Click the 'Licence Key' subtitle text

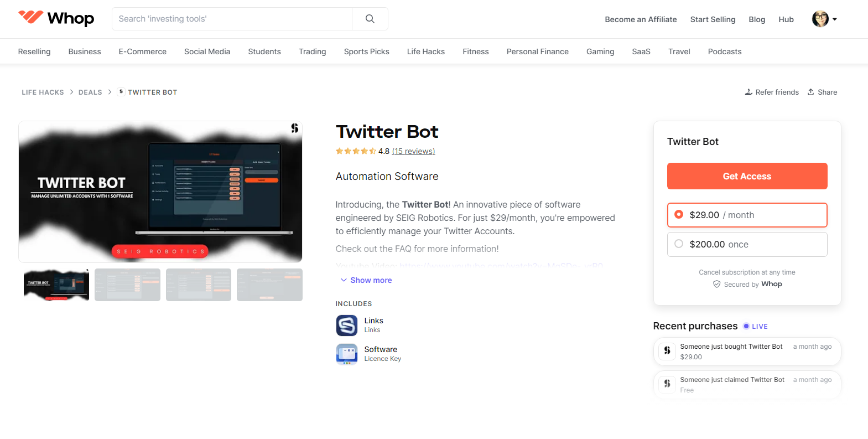383,359
